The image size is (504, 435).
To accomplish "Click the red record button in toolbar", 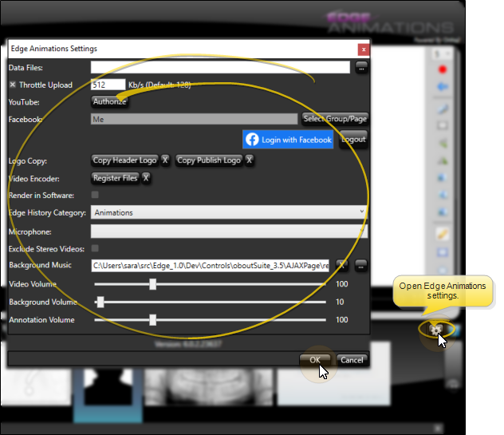I will 442,69.
